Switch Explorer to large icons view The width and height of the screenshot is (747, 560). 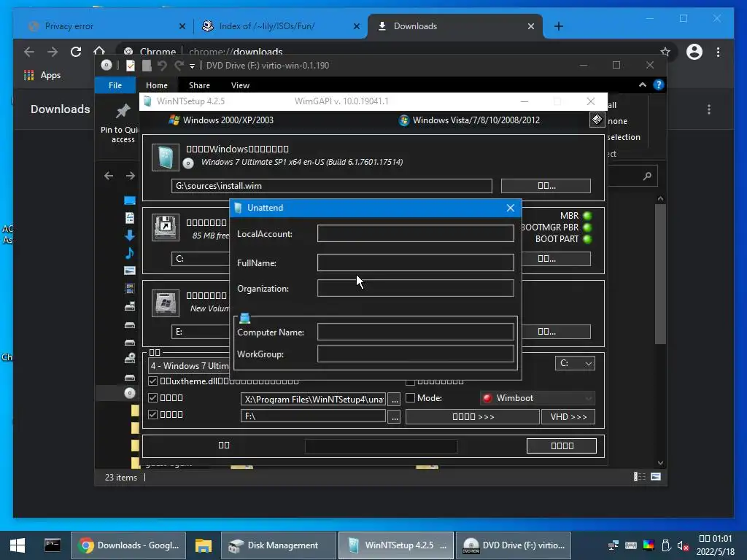656,477
